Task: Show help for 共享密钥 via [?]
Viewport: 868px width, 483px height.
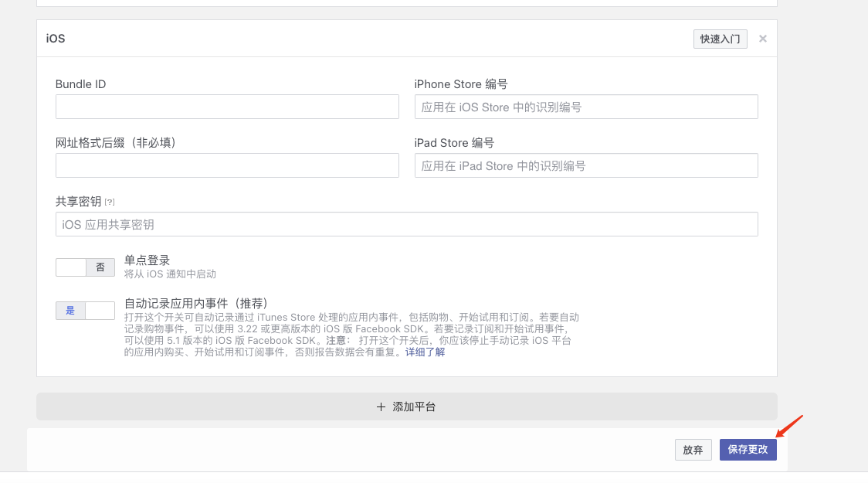Action: [x=110, y=202]
